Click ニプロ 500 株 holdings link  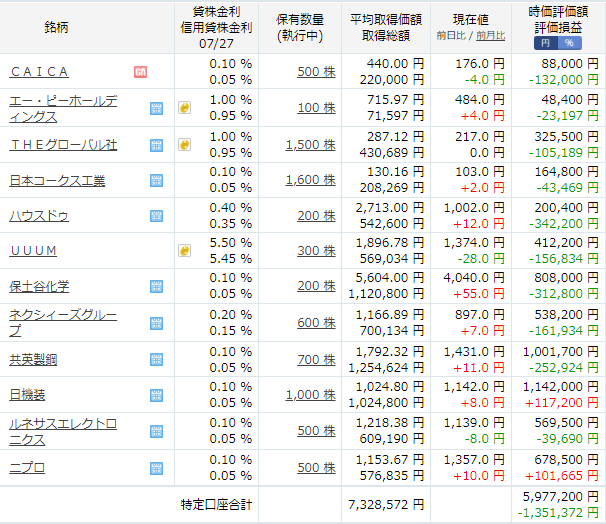[317, 468]
